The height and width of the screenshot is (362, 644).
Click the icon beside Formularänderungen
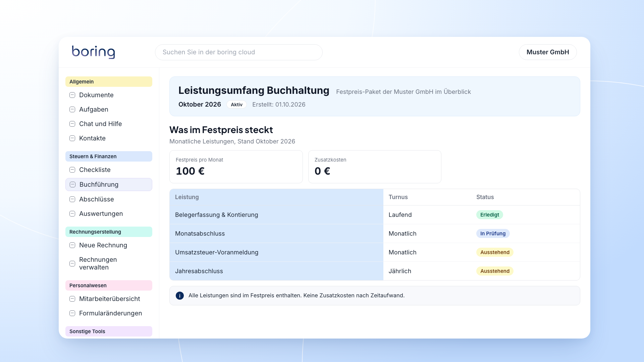coord(72,313)
